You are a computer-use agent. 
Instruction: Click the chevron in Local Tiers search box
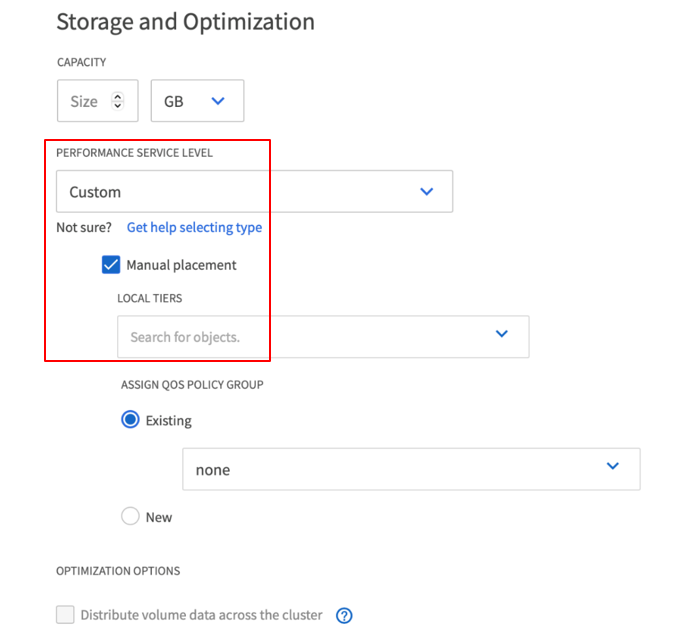[502, 334]
